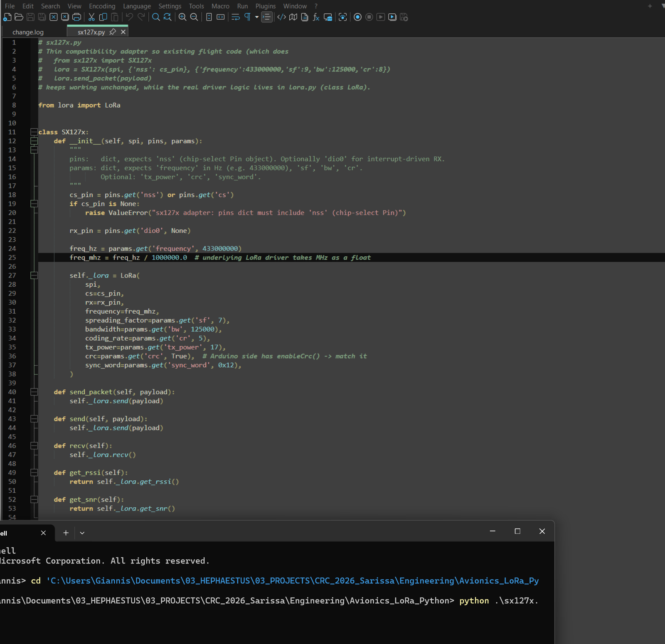Image resolution: width=665 pixels, height=644 pixels.
Task: Collapse the recv method fold marker
Action: tap(34, 445)
